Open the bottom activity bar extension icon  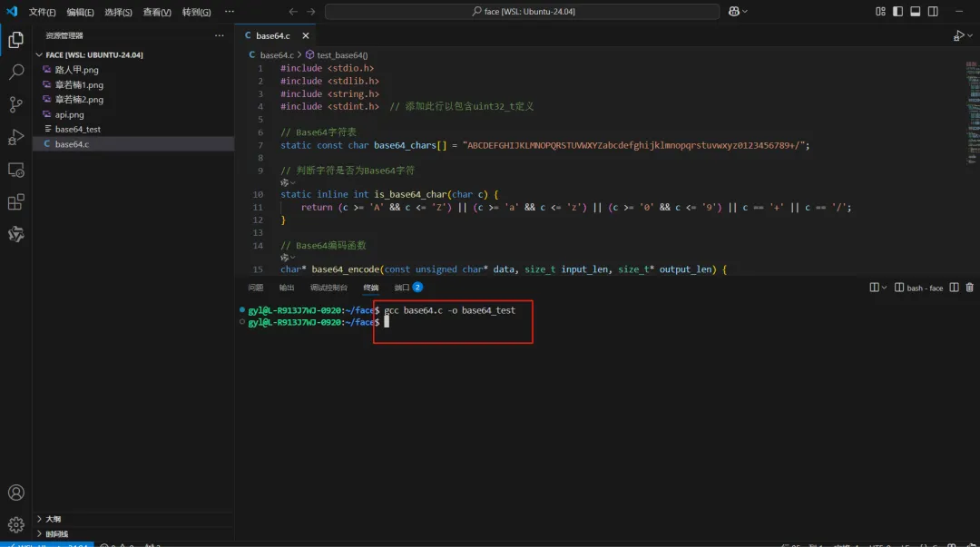[x=16, y=234]
